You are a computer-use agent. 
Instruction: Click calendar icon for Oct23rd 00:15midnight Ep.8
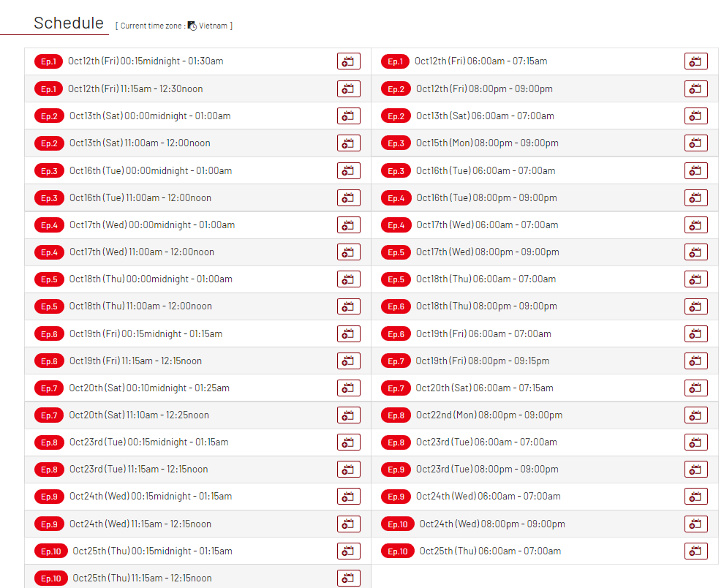point(349,442)
